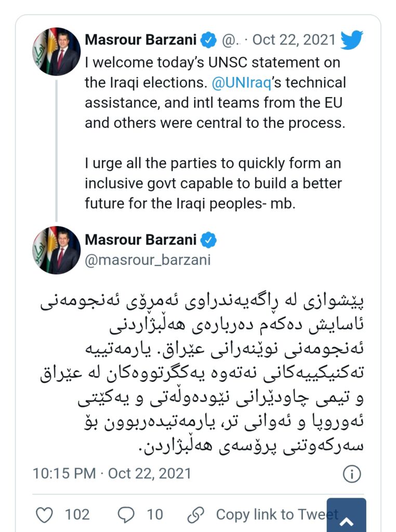This screenshot has height=532, width=396.
Task: Click the top Masrour Barzani avatar
Action: [x=56, y=51]
